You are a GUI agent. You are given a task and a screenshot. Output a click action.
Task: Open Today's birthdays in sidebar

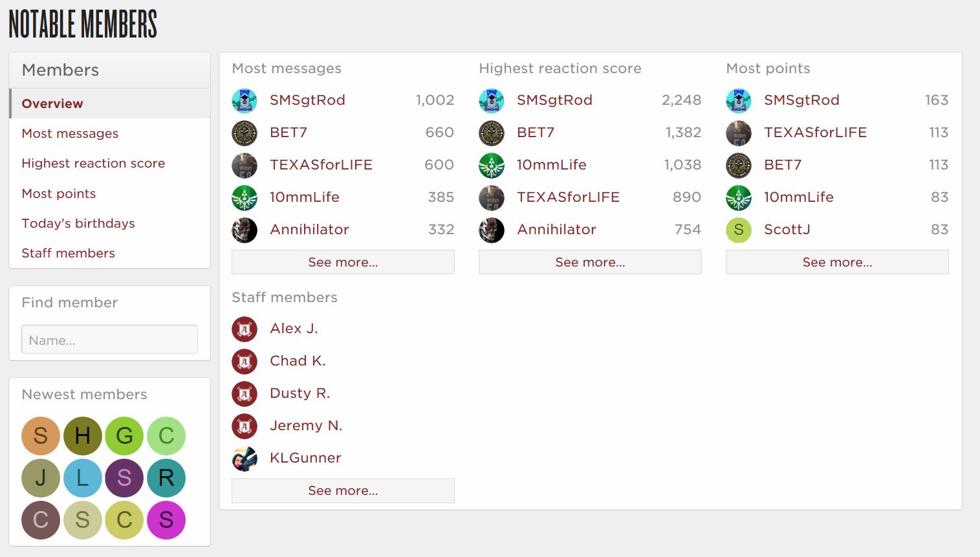click(x=78, y=223)
